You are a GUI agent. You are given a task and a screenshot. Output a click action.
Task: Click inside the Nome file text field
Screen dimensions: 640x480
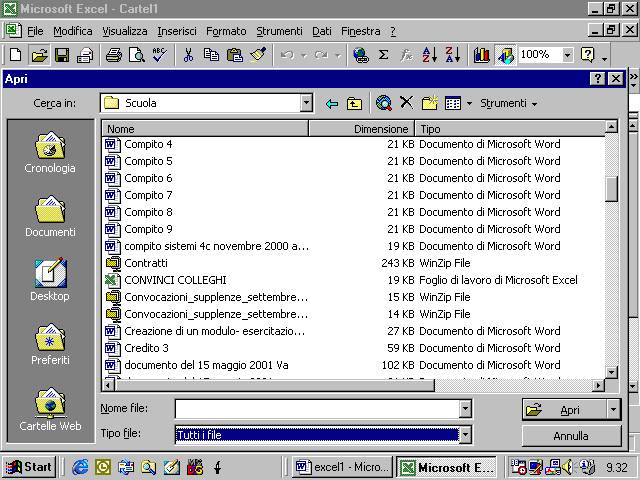pyautogui.click(x=318, y=409)
